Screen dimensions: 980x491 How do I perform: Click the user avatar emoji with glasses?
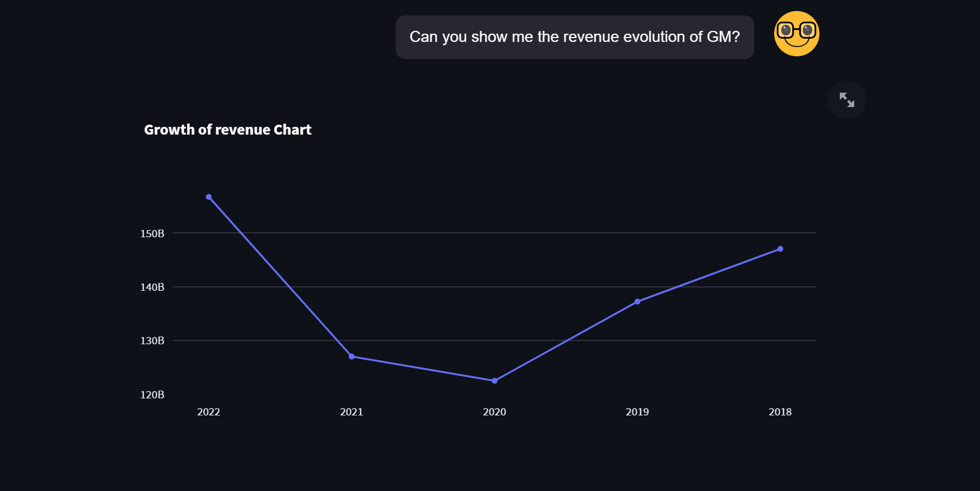click(x=797, y=34)
